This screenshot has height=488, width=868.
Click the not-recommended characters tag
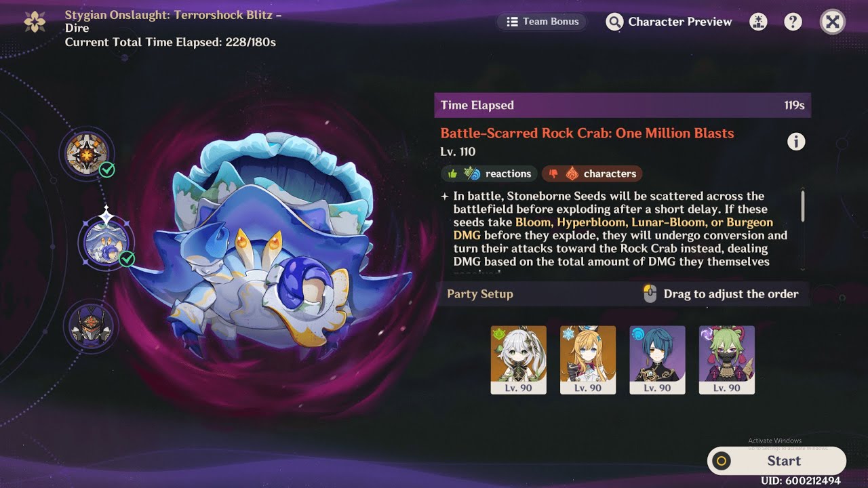coord(592,174)
